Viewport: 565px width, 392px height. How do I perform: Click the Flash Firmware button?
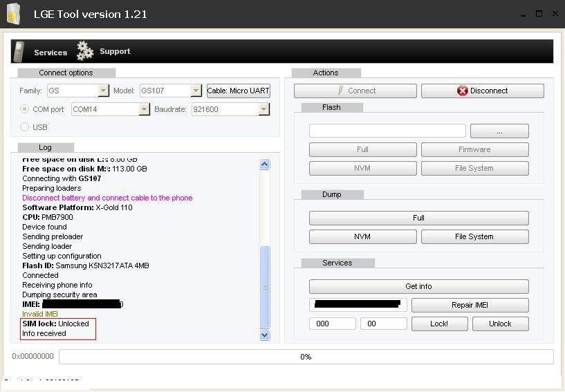(475, 149)
